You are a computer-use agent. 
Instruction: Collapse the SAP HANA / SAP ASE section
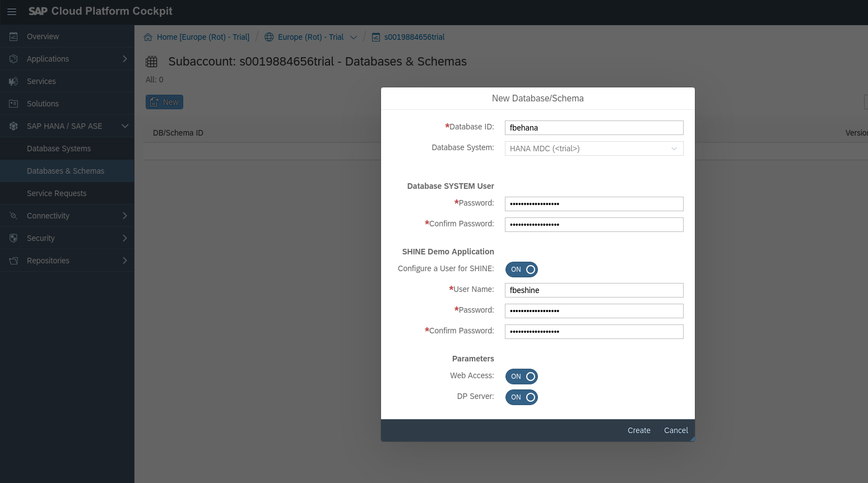pos(124,126)
